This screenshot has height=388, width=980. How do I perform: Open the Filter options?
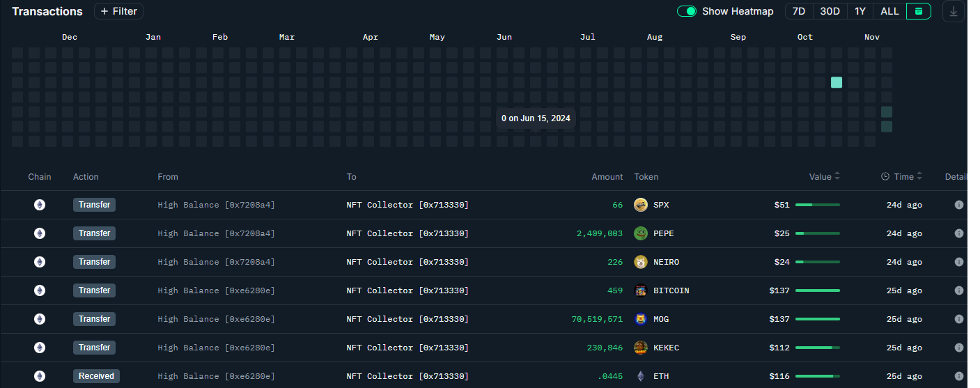tap(118, 11)
